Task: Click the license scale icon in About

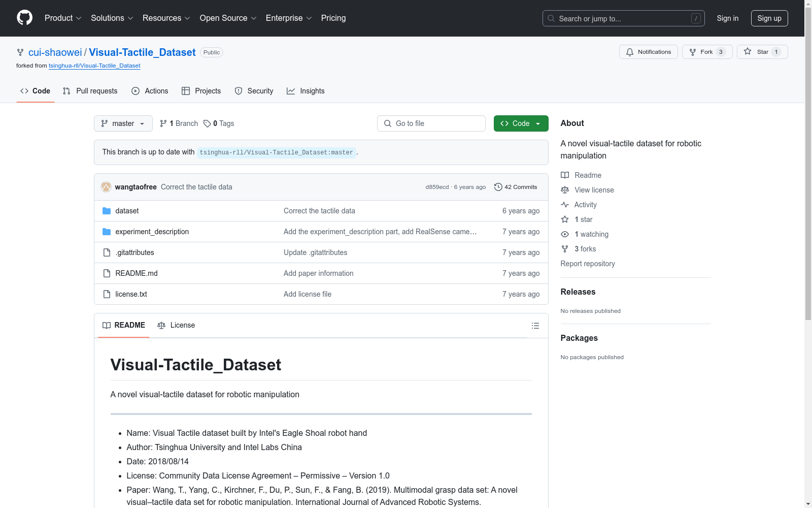Action: pos(565,190)
